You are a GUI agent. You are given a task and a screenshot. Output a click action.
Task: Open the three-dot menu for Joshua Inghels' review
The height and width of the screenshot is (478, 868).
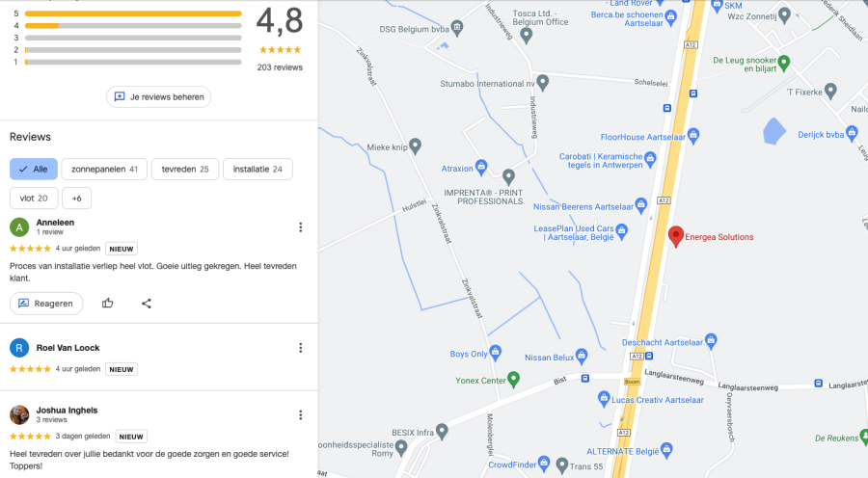(x=301, y=415)
